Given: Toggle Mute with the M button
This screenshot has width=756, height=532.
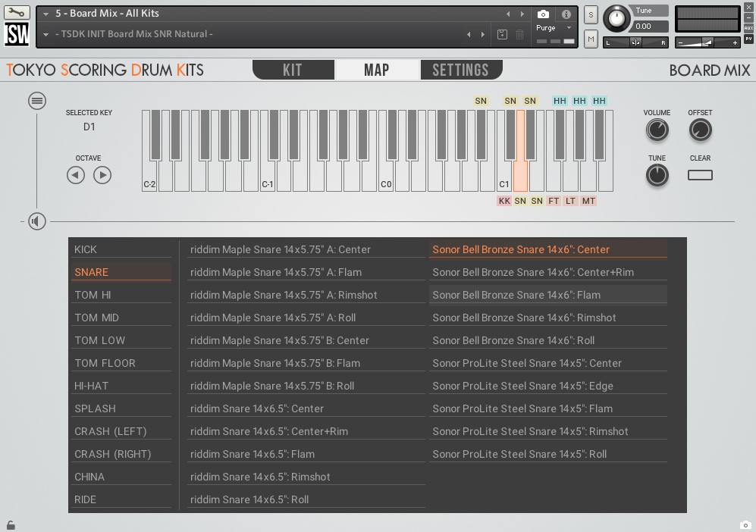Looking at the screenshot, I should (591, 39).
